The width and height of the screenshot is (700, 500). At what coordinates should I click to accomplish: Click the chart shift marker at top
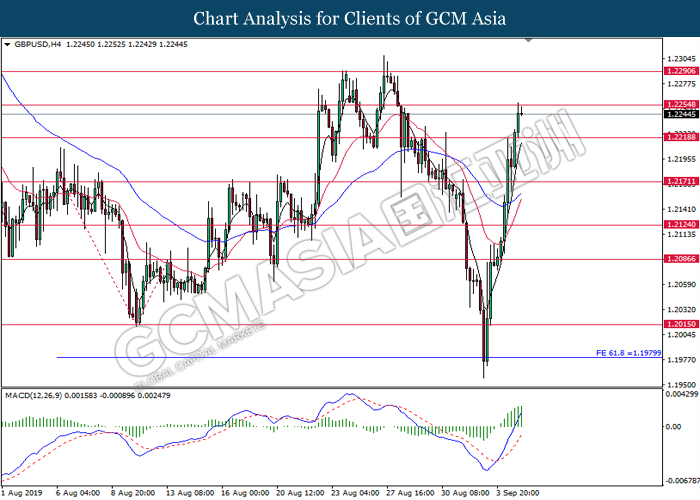pos(529,41)
